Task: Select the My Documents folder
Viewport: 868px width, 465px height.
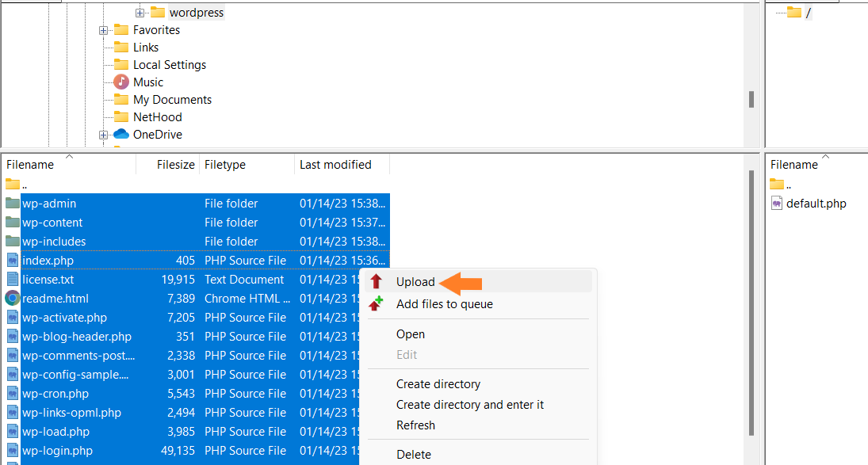Action: (172, 100)
